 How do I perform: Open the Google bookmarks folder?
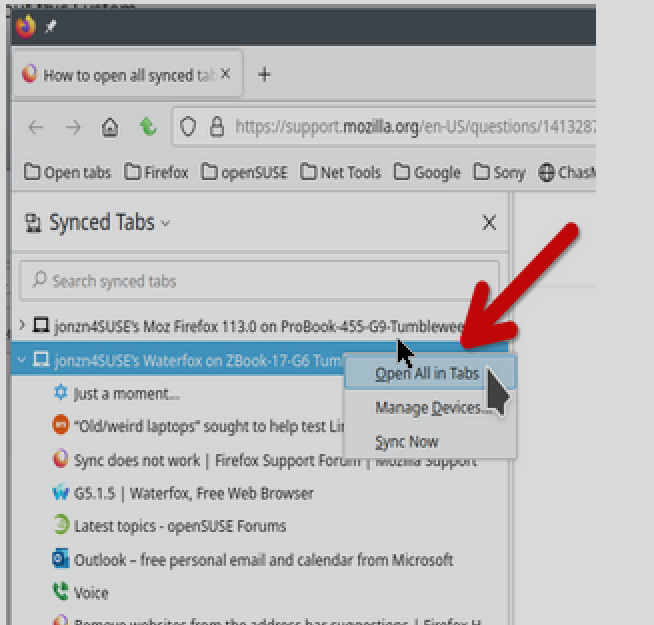pos(427,172)
